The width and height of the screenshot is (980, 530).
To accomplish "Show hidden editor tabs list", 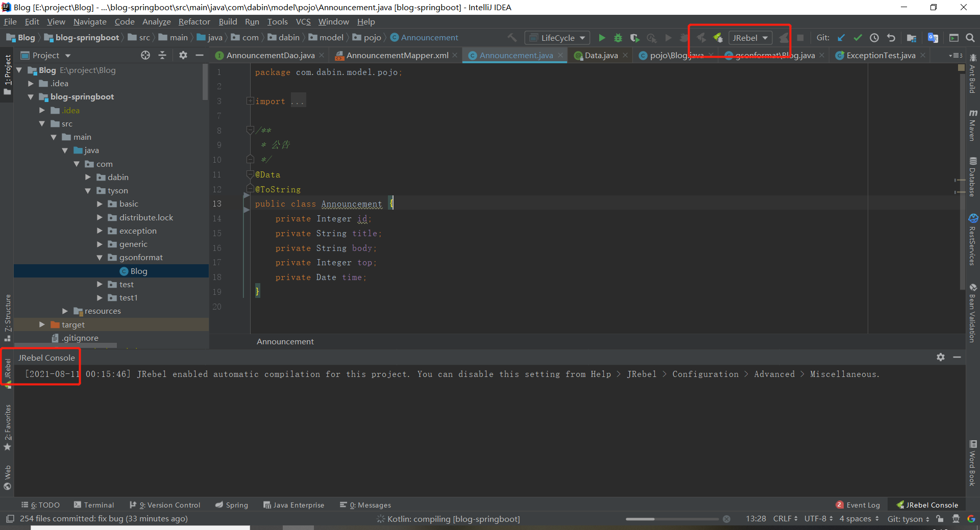I will pyautogui.click(x=955, y=55).
